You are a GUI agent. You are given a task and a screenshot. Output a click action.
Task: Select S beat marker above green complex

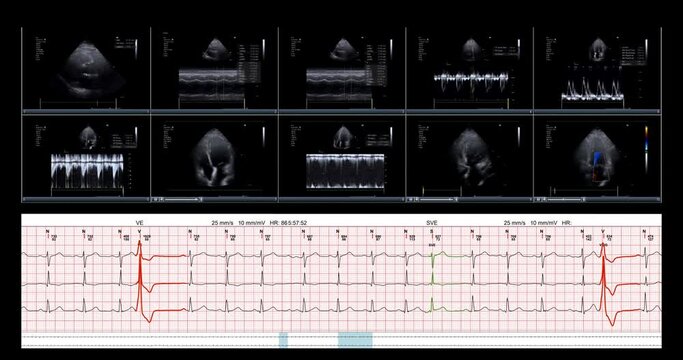(432, 231)
